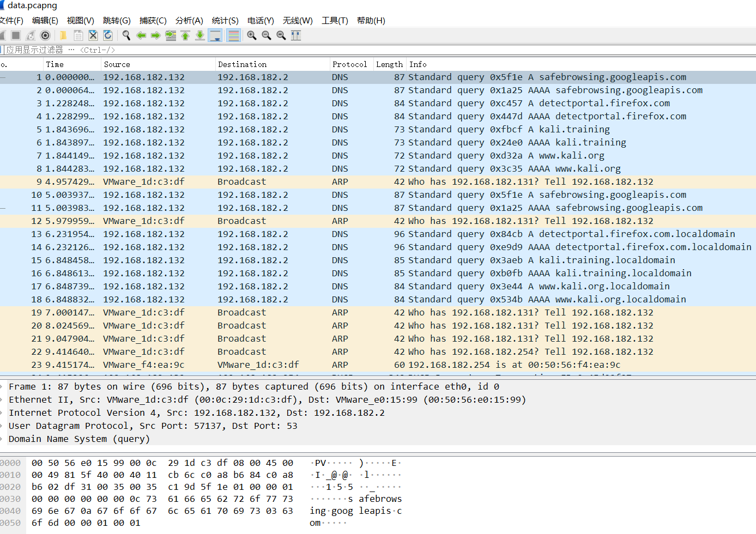Go to specified packet icon
The height and width of the screenshot is (534, 756).
(x=171, y=35)
